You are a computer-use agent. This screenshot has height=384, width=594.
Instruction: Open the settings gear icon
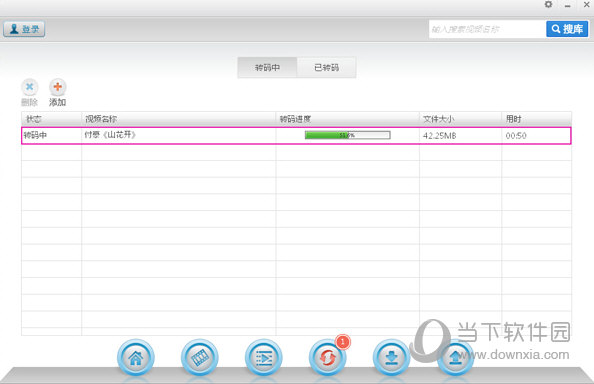(548, 5)
